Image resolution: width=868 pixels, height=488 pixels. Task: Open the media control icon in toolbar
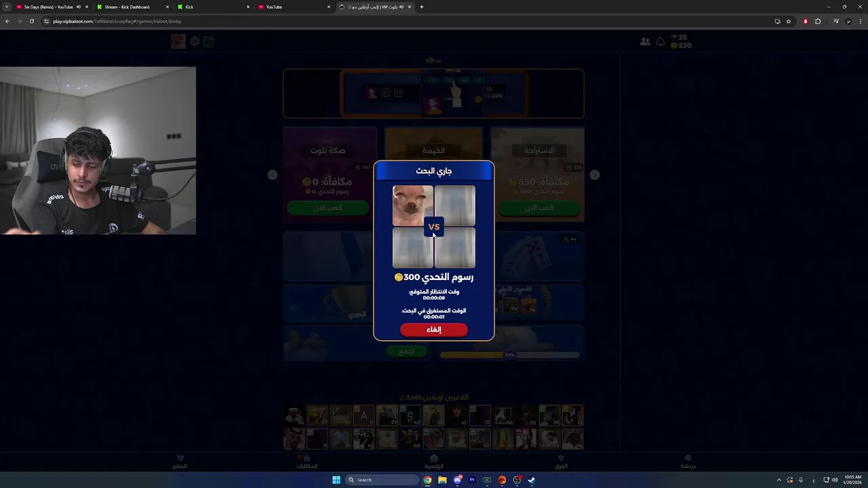[x=836, y=21]
